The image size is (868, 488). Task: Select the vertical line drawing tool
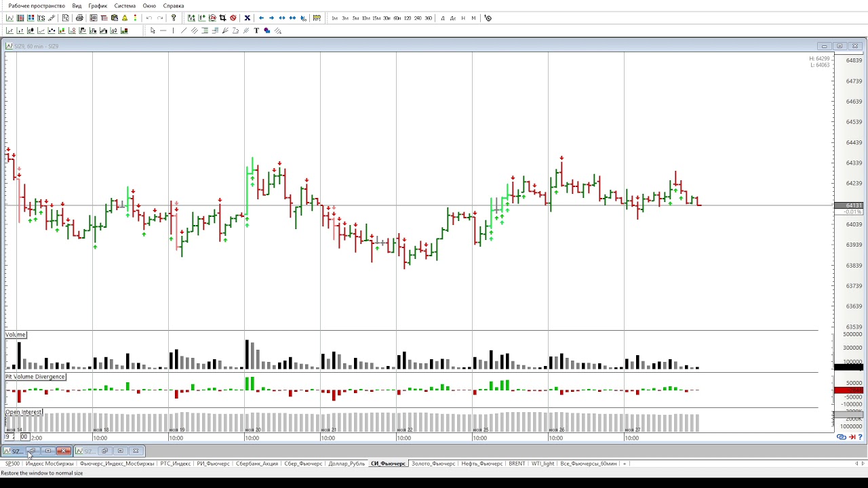(173, 30)
